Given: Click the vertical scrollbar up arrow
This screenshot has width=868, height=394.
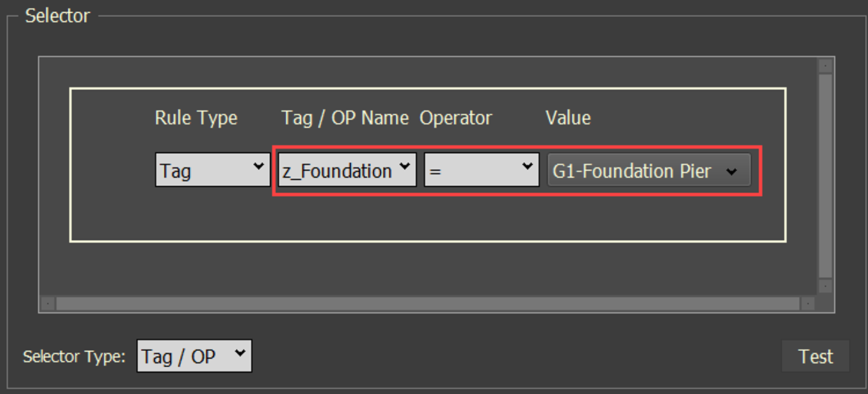Looking at the screenshot, I should [826, 66].
